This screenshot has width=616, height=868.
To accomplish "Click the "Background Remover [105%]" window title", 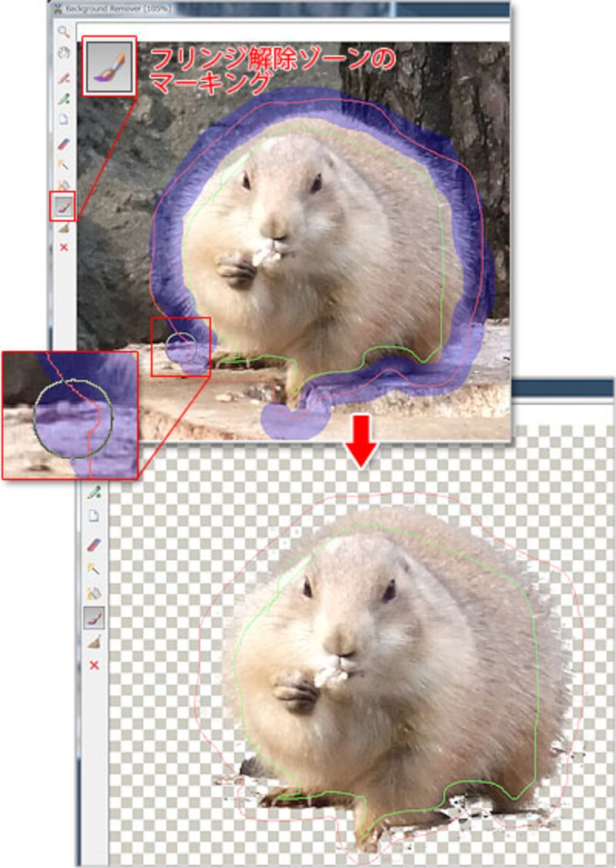I will click(x=118, y=9).
